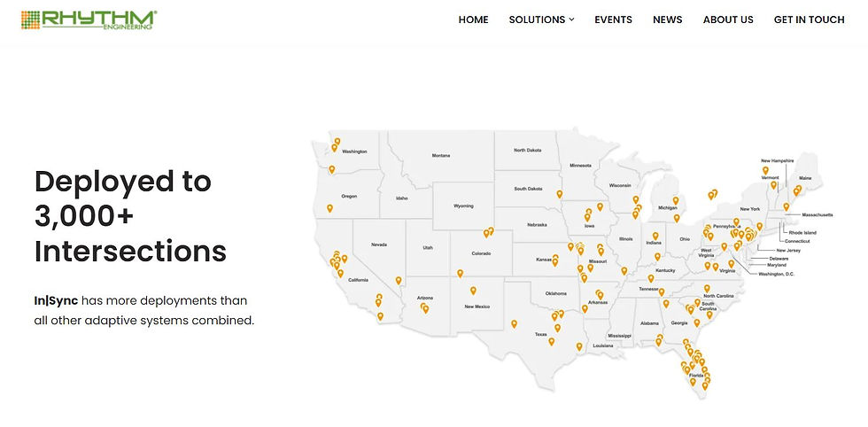Click the Delaware label
The height and width of the screenshot is (427, 868).
(778, 259)
